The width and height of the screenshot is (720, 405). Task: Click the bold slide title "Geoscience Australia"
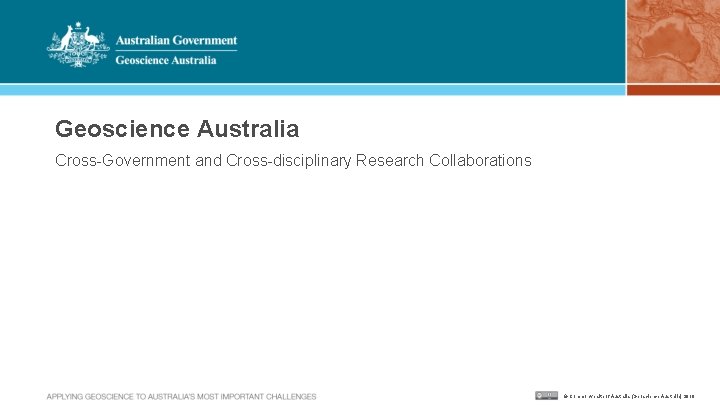tap(177, 129)
